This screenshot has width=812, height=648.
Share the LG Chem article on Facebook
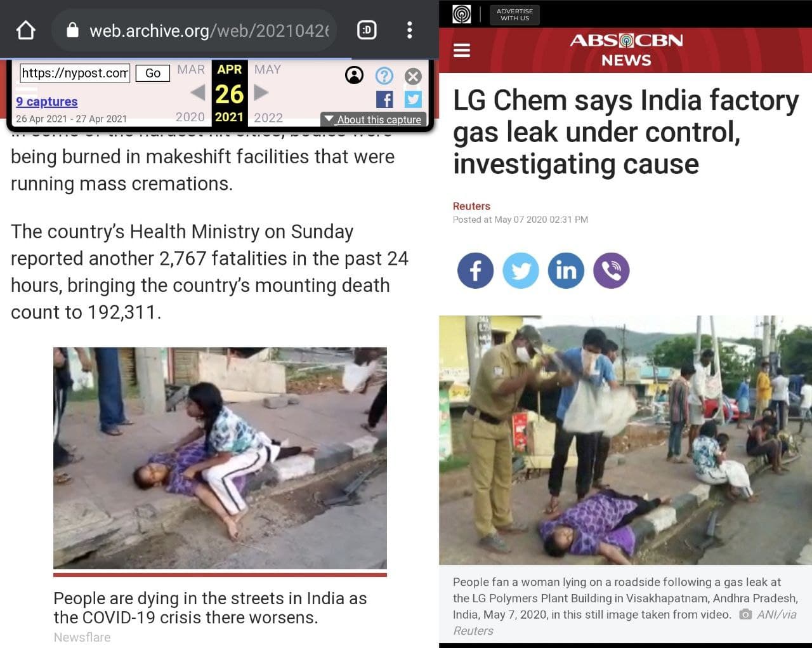pyautogui.click(x=475, y=270)
